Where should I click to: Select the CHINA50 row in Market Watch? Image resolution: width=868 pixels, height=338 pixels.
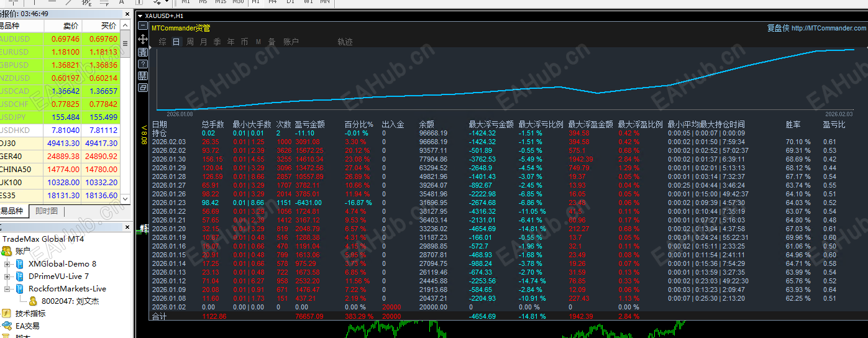(x=60, y=170)
